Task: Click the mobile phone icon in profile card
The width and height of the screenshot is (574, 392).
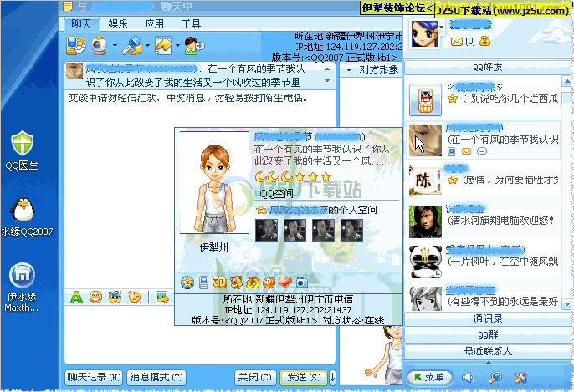Action: coord(204,283)
